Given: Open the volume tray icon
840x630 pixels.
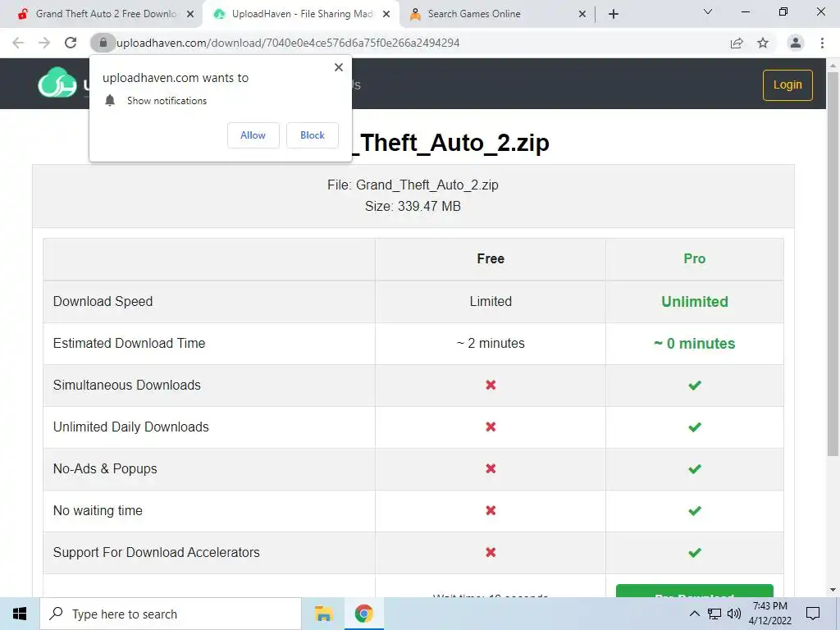Looking at the screenshot, I should tap(734, 614).
